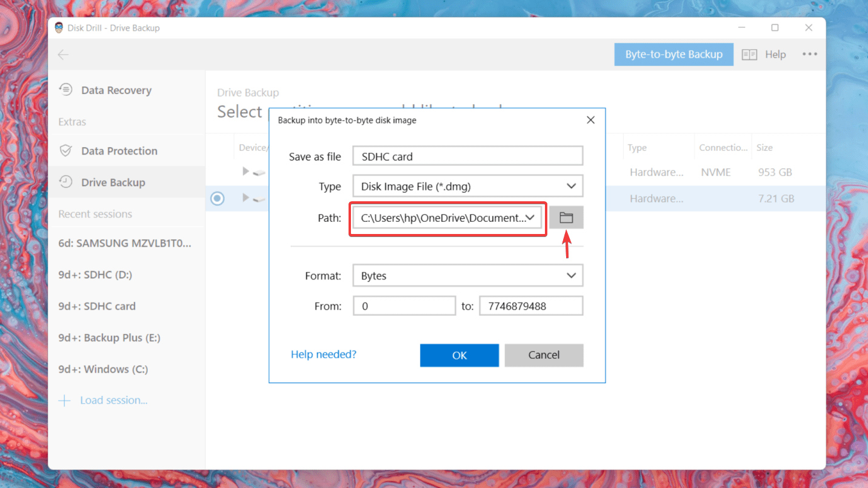Click the Drive Backup clock icon
Screen dimensions: 868x488
[x=65, y=182]
